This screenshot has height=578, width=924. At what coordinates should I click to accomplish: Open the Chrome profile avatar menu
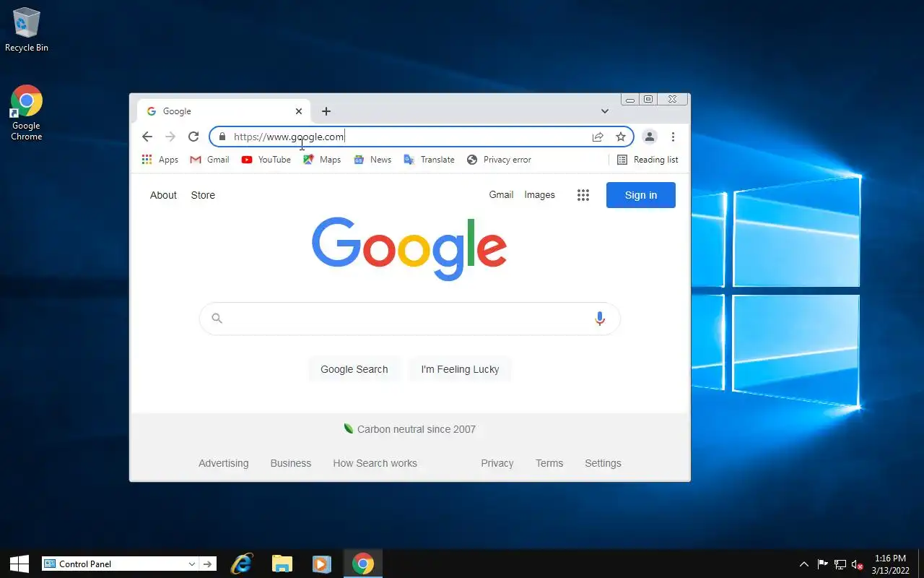[650, 137]
